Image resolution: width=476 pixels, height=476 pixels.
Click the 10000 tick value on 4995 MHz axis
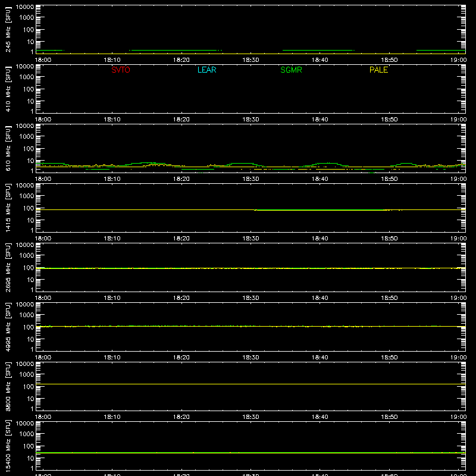(25, 305)
